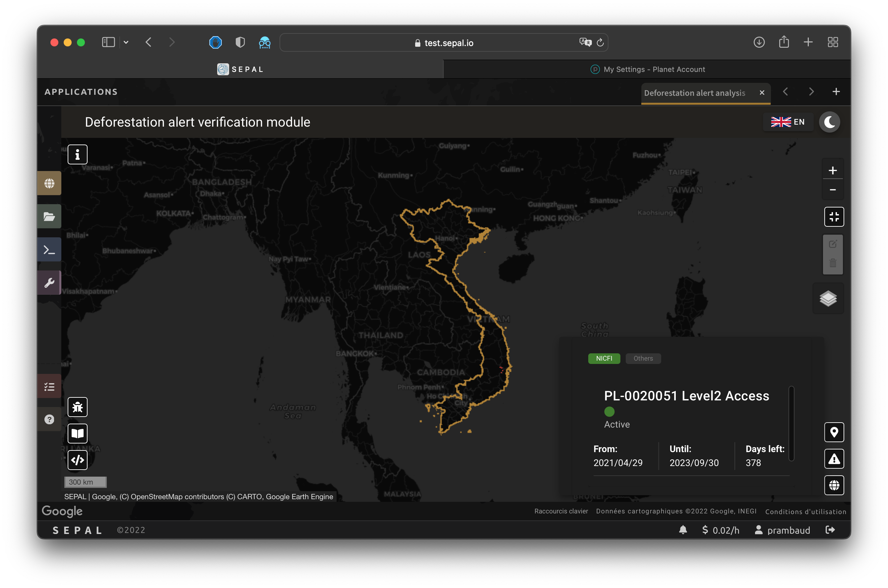Click the alert warning triangle button
Viewport: 888px width, 588px height.
(834, 459)
